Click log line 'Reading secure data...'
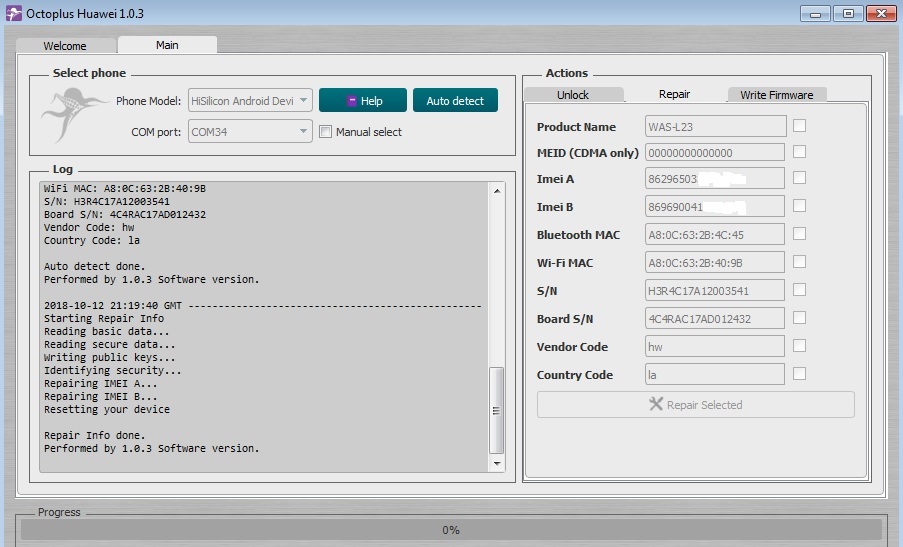 (109, 344)
